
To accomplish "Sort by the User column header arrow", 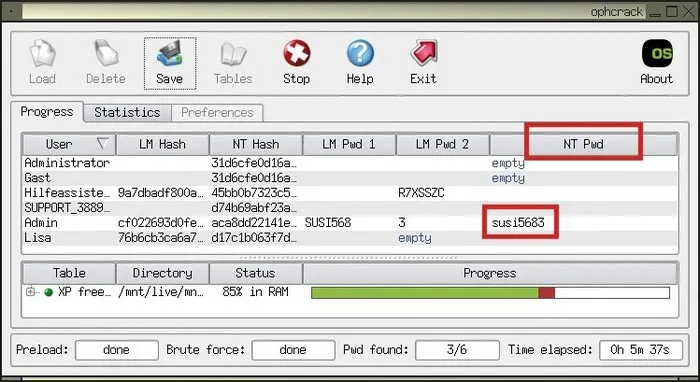I will click(103, 144).
